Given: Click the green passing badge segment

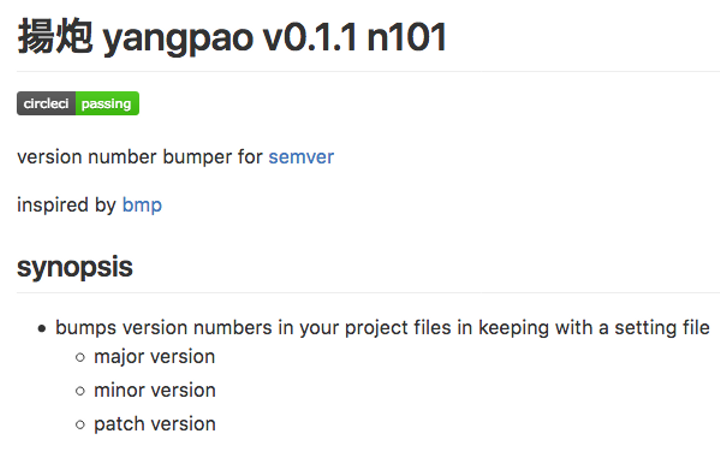Looking at the screenshot, I should (x=107, y=104).
